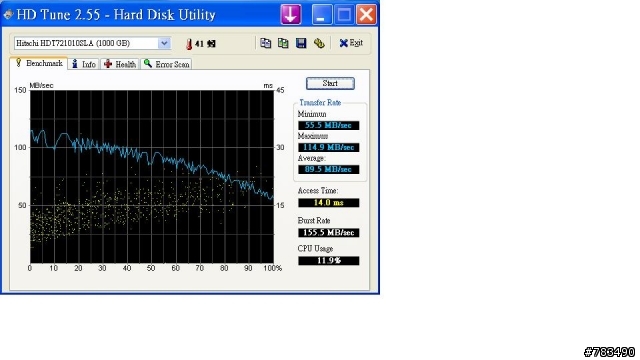Viewport: 640px width, 360px height.
Task: Click the average value 89.5 MB/sec
Action: tap(329, 169)
